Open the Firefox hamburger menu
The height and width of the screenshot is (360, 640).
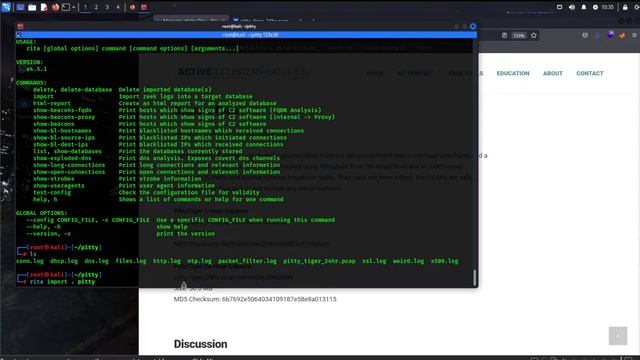point(634,36)
